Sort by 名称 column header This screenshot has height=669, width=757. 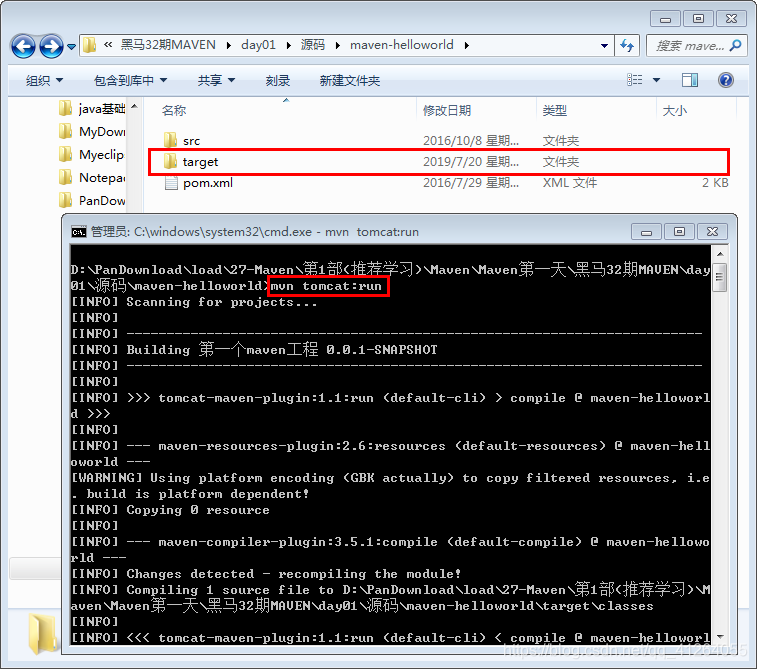[x=174, y=111]
